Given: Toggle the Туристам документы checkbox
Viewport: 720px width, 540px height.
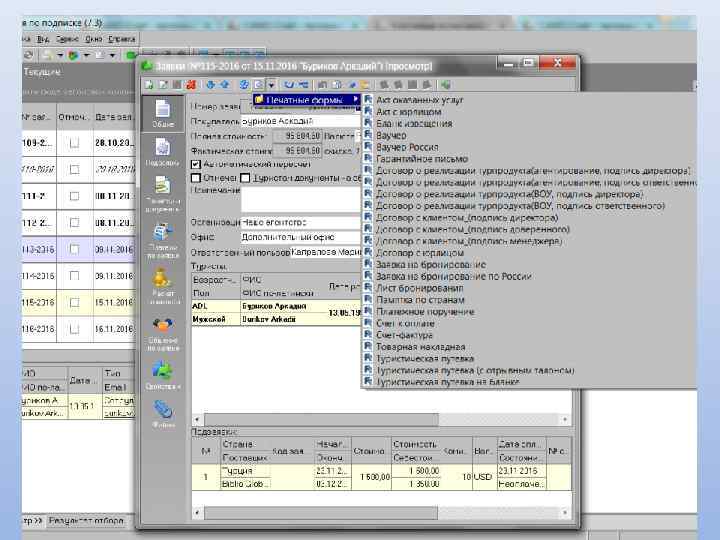Looking at the screenshot, I should click(x=245, y=178).
